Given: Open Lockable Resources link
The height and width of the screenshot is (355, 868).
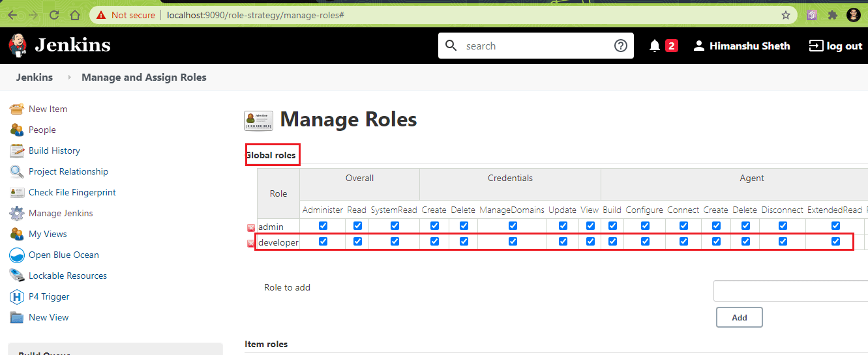Looking at the screenshot, I should point(68,276).
